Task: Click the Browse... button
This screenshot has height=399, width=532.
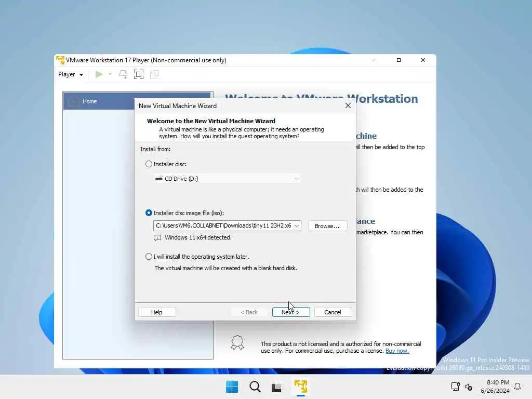Action: pyautogui.click(x=327, y=226)
